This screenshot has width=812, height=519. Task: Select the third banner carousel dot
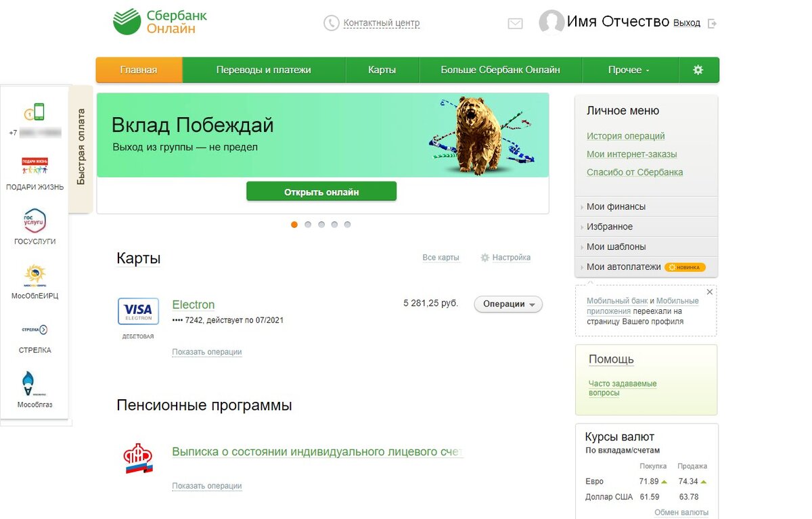click(x=321, y=225)
